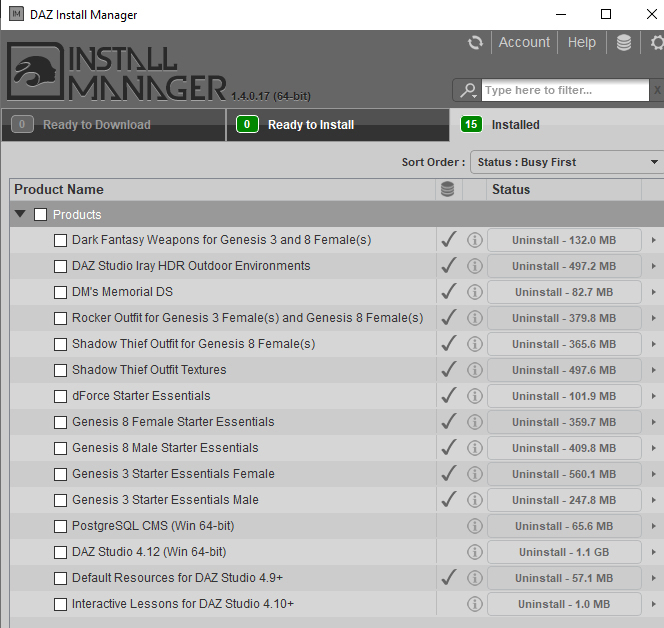Click the refresh sync icon
Image resolution: width=664 pixels, height=628 pixels.
point(475,42)
